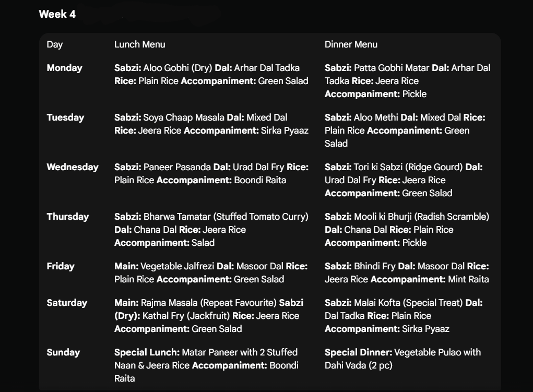The width and height of the screenshot is (533, 392).
Task: Click Aloo Gobhi (Dry) in Monday lunch
Action: [177, 68]
